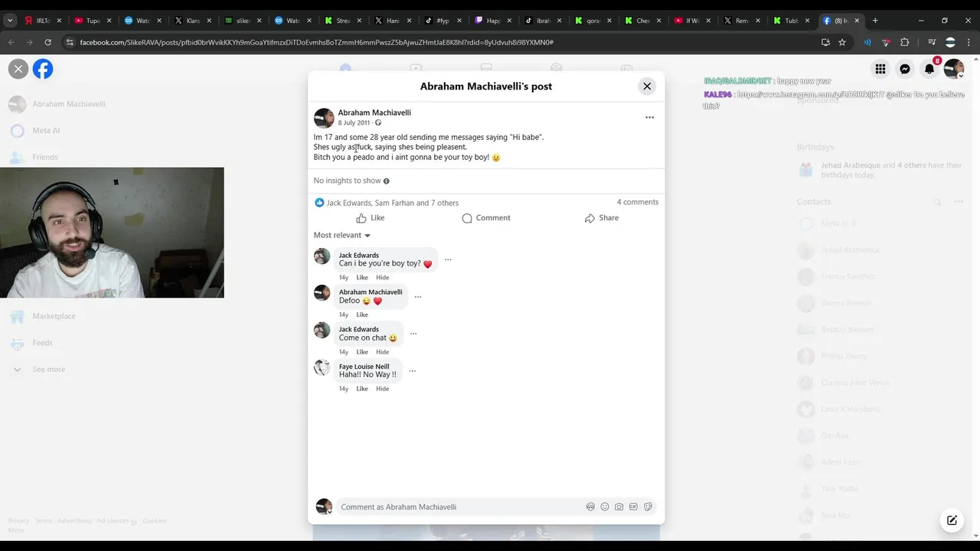
Task: Open the browser Extensions puzzle icon
Action: coord(904,43)
